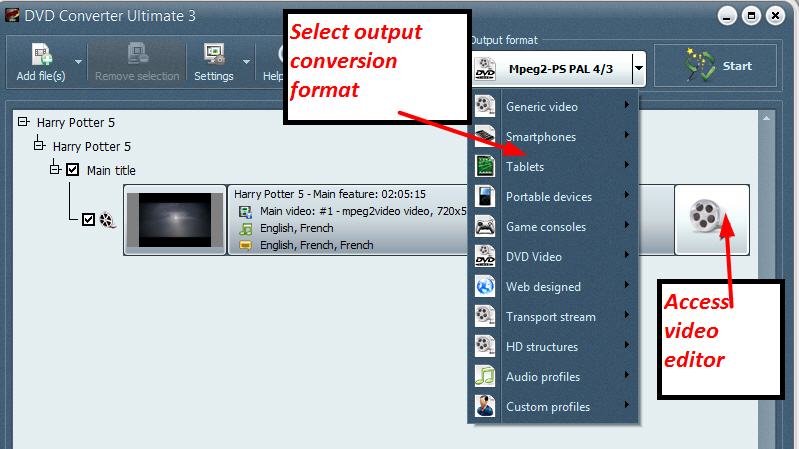Click the Start button label
Viewport: 799px width, 449px height.
(x=737, y=66)
